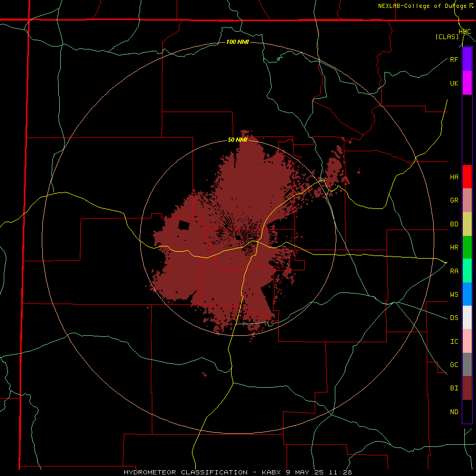Click the UK magenta legend swatch

click(467, 83)
